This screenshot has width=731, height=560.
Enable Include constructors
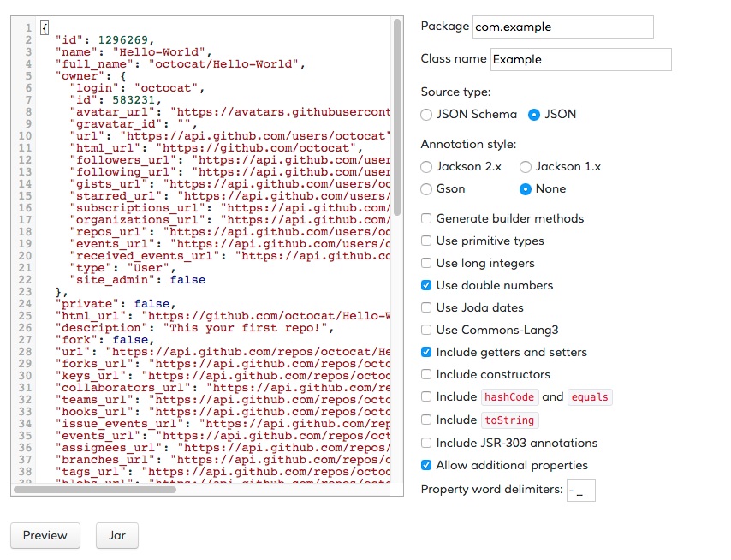pos(425,375)
